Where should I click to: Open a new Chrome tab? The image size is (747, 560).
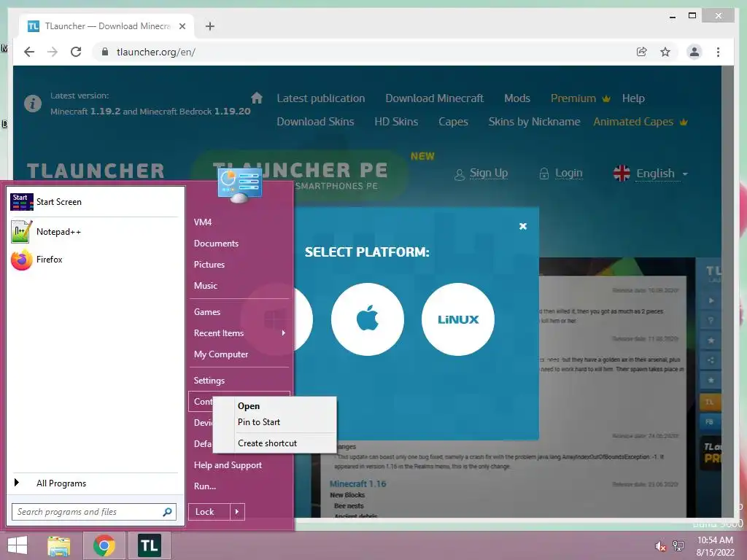coord(210,26)
